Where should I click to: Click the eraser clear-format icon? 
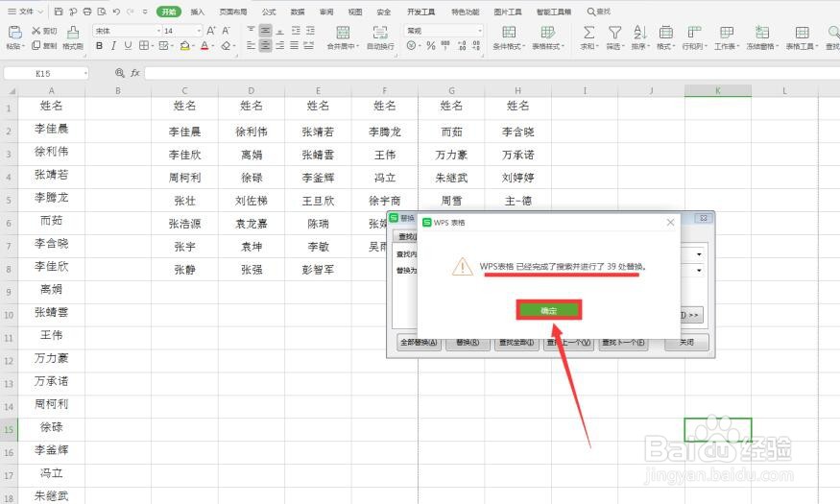[x=226, y=46]
